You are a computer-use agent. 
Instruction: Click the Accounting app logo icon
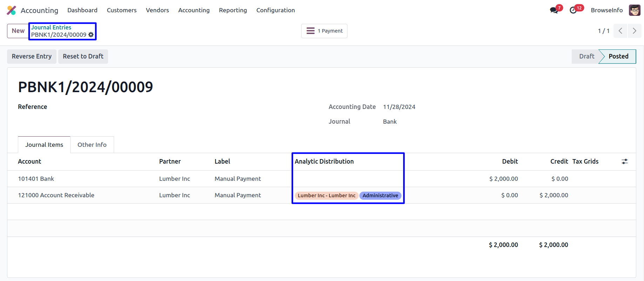(x=12, y=10)
